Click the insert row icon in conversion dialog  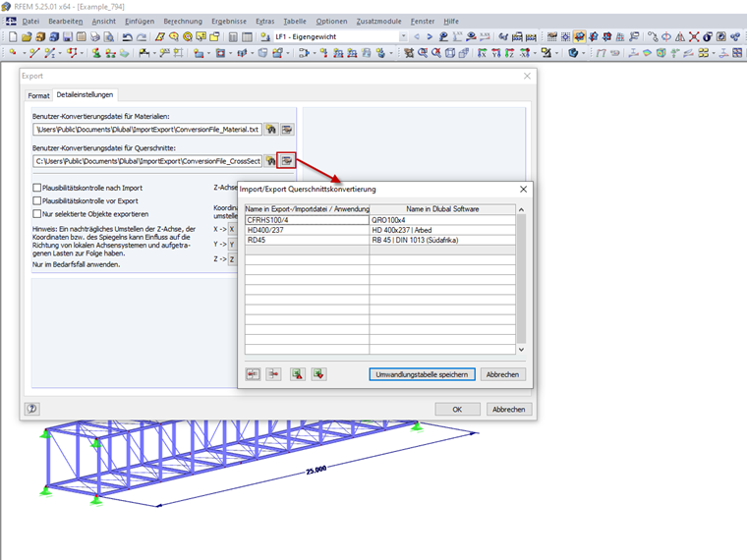253,374
